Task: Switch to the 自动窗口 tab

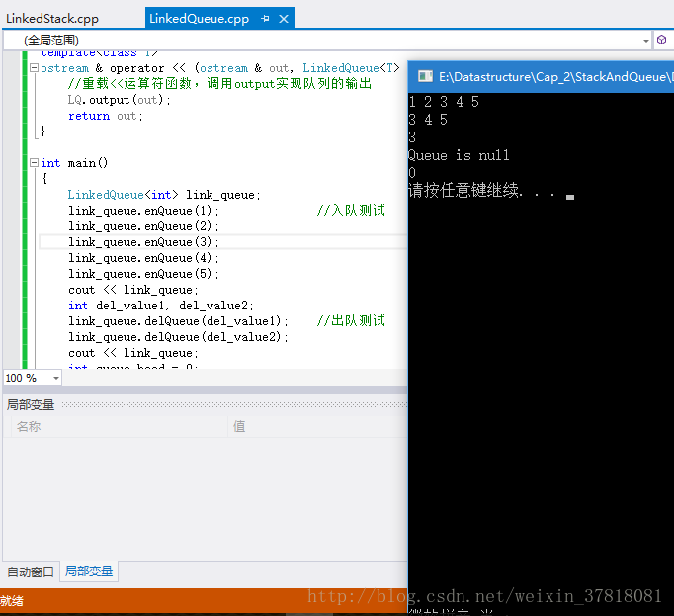Action: click(31, 572)
